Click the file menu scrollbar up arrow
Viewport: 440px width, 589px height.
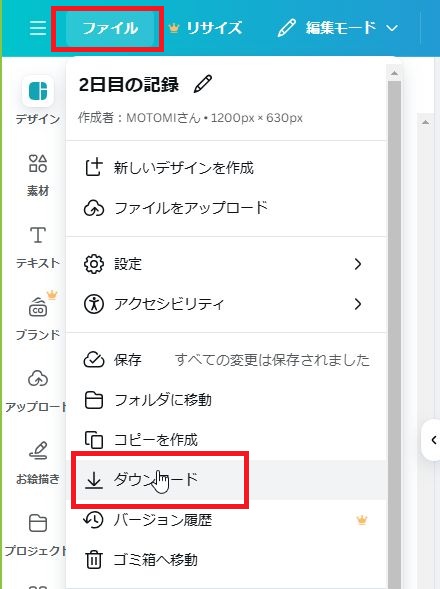coord(394,73)
